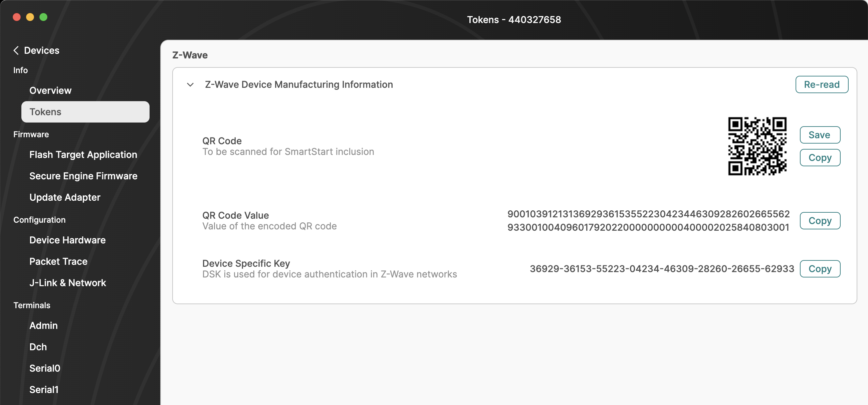Open the Update Adapter page
Screen dimensions: 868x405
[65, 197]
